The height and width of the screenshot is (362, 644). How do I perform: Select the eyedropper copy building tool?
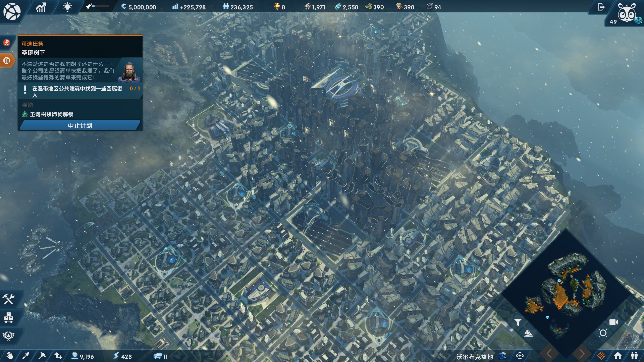pyautogui.click(x=26, y=356)
